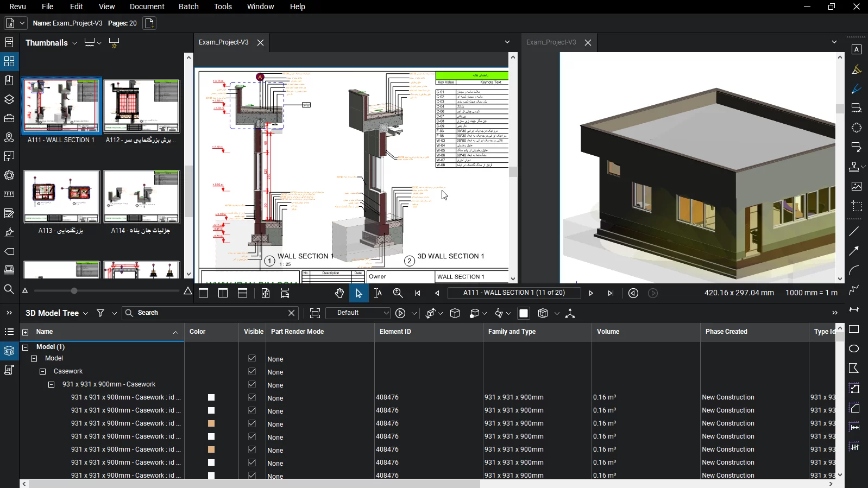Select the A114 page thumbnail
The image size is (868, 488).
tap(141, 197)
